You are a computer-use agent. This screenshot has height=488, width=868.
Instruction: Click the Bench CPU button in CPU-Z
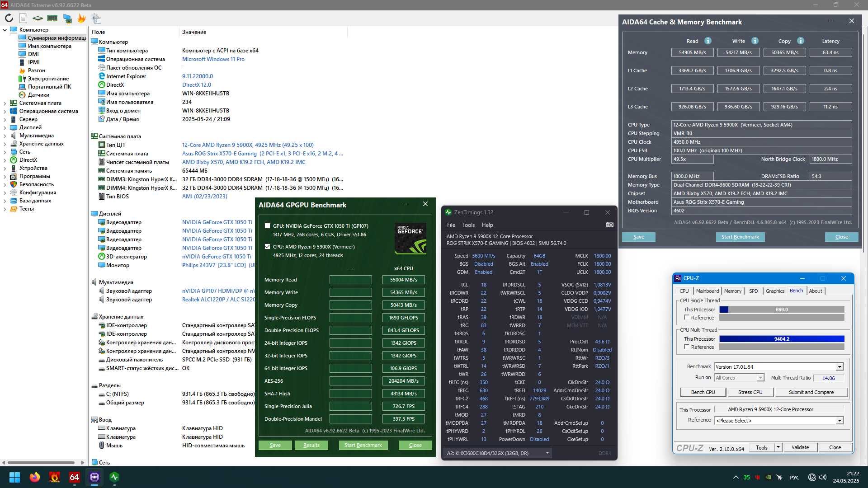tap(703, 392)
